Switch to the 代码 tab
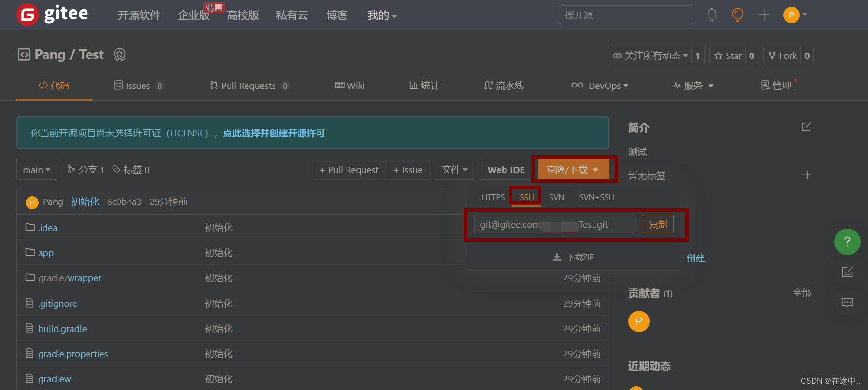 point(54,86)
